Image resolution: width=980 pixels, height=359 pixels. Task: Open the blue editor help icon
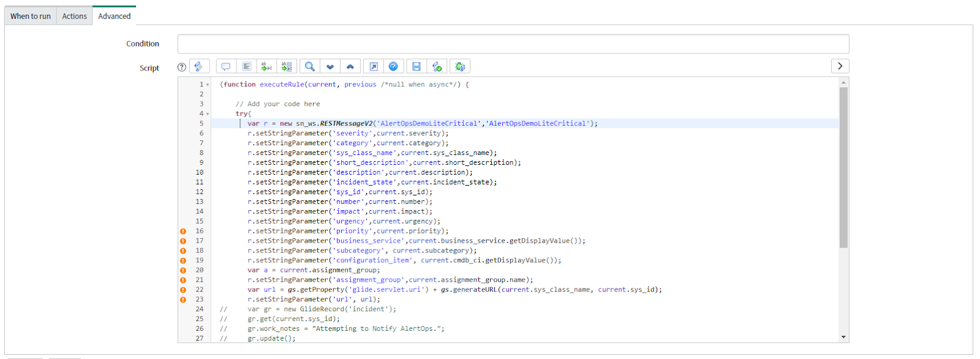coord(393,66)
